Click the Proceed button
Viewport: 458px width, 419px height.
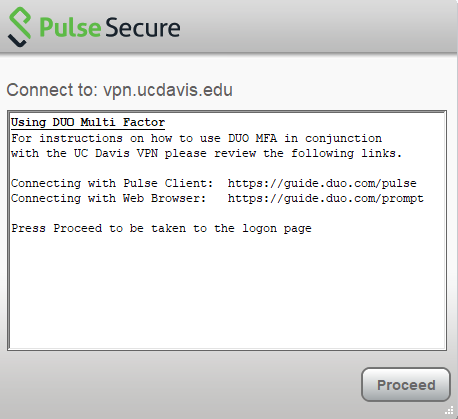coord(406,384)
